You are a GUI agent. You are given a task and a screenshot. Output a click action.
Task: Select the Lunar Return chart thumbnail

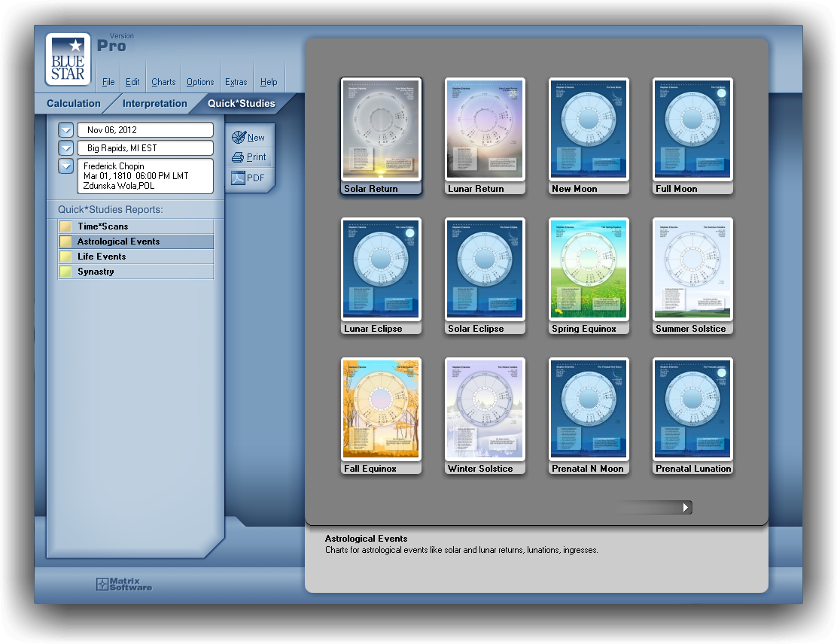point(485,129)
